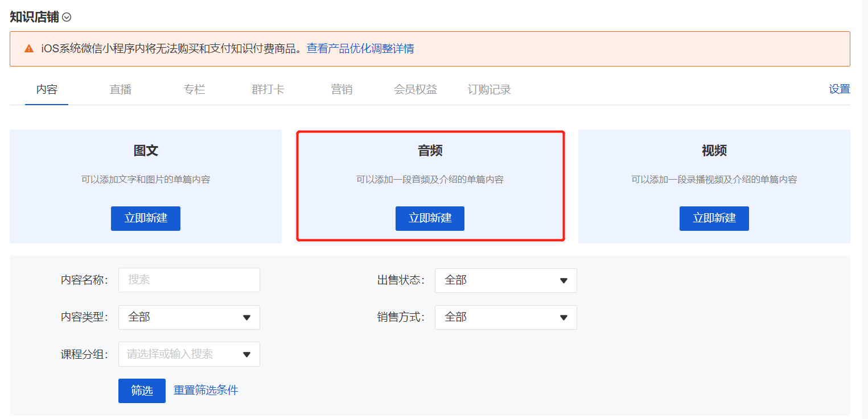Screen dimensions: 868x419
Task: Switch to the 直播 tab
Action: click(121, 90)
